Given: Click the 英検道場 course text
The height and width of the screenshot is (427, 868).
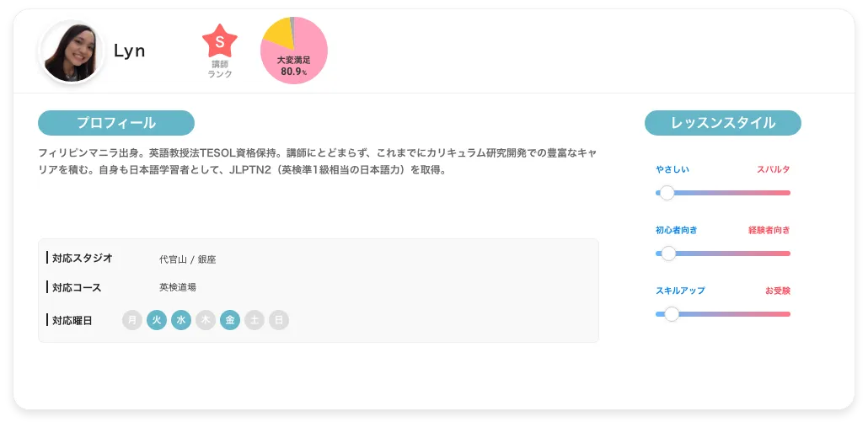Looking at the screenshot, I should click(x=178, y=287).
